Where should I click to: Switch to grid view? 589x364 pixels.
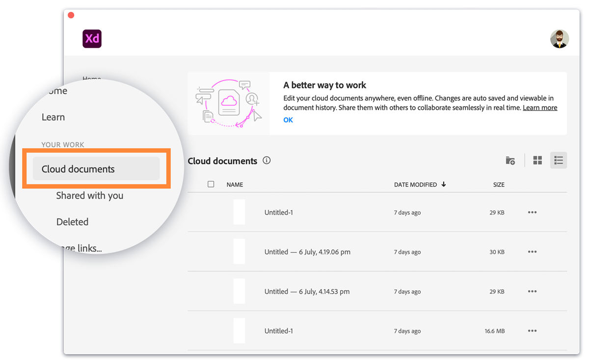(x=537, y=160)
